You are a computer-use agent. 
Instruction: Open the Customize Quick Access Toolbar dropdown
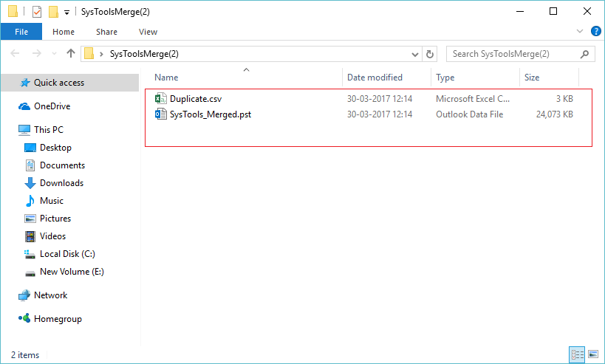(x=66, y=13)
